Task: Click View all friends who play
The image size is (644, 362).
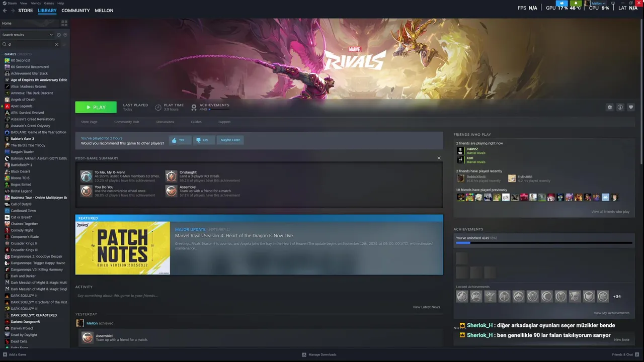Action: click(x=610, y=212)
